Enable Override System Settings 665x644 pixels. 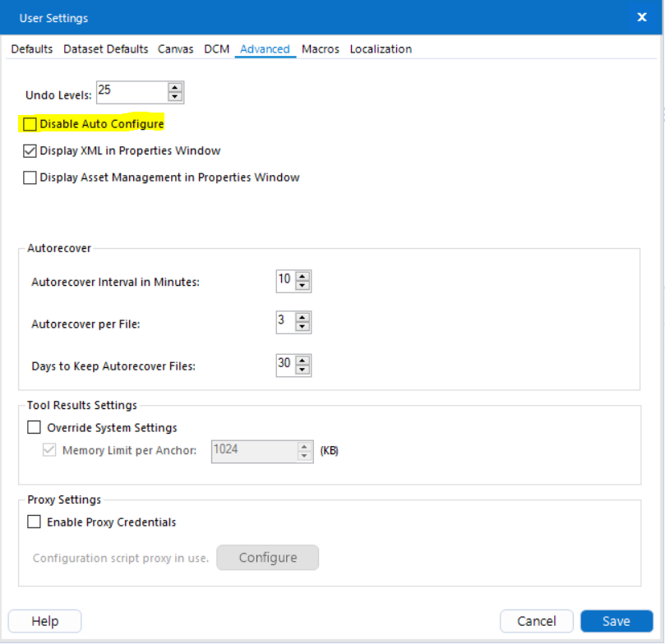pos(35,428)
